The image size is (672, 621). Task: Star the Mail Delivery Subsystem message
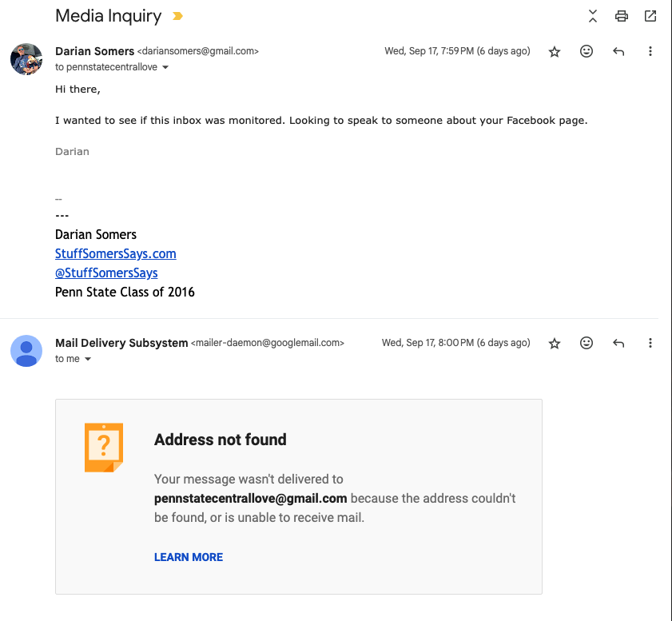click(555, 343)
